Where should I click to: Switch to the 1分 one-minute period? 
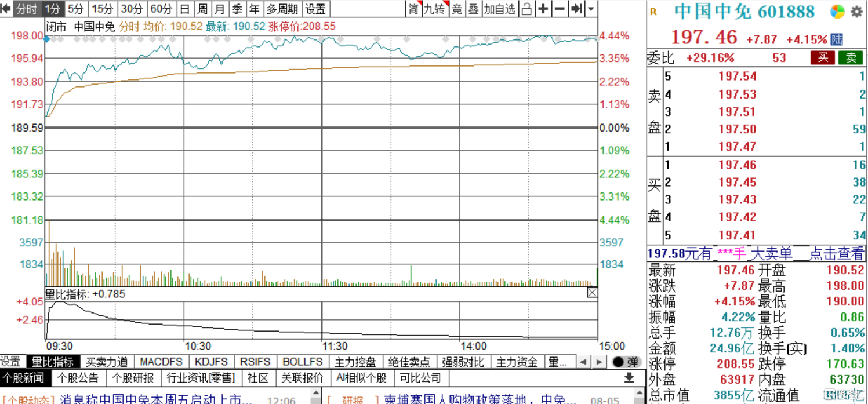53,9
